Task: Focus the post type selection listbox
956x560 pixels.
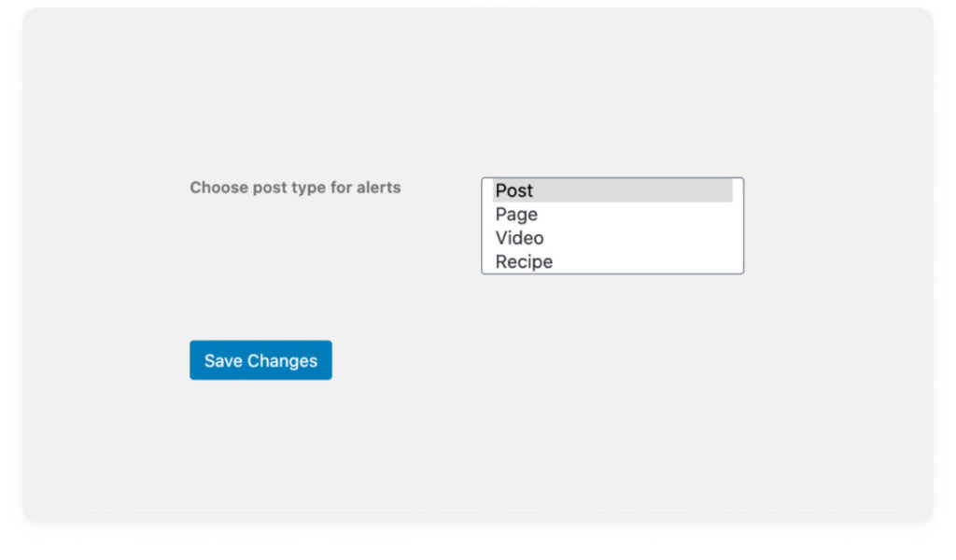Action: click(612, 226)
